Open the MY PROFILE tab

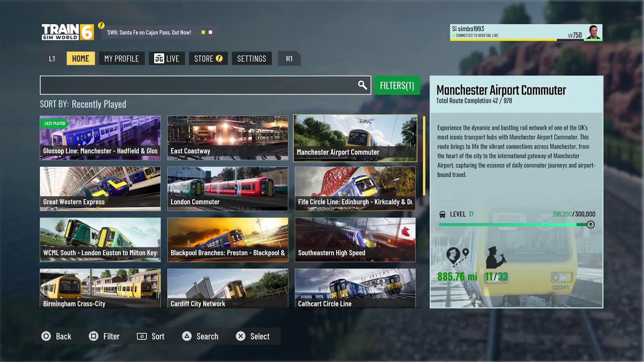click(121, 58)
